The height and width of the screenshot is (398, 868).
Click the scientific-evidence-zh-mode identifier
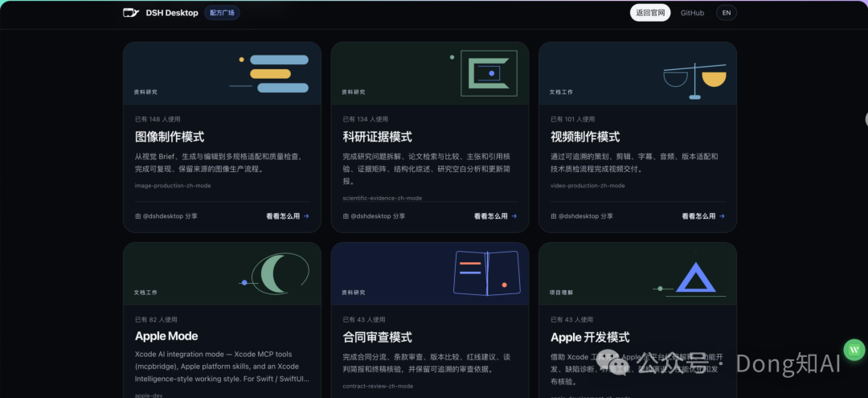click(382, 198)
